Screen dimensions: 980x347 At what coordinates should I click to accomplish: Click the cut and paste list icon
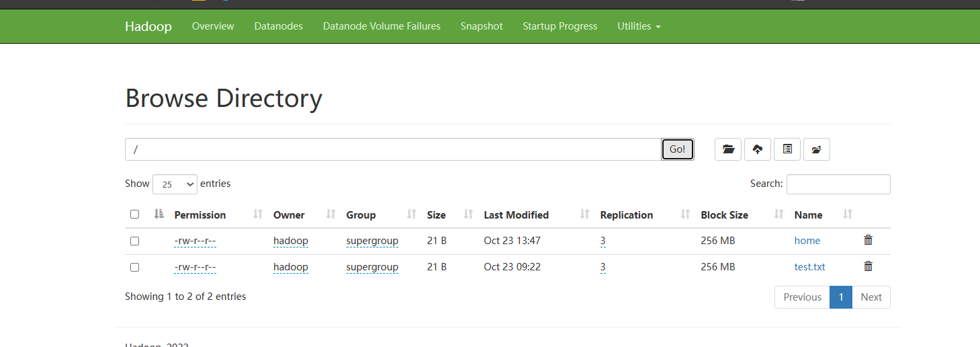pyautogui.click(x=787, y=149)
